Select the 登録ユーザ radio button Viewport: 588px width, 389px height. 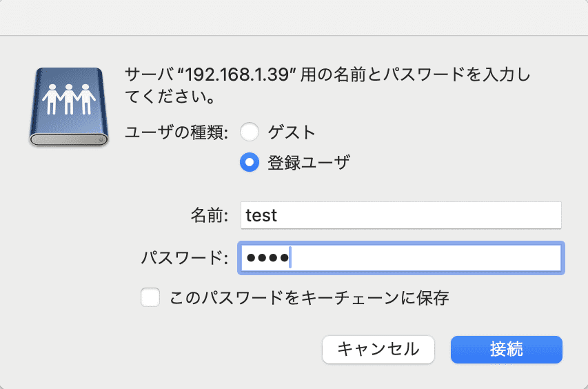[250, 162]
